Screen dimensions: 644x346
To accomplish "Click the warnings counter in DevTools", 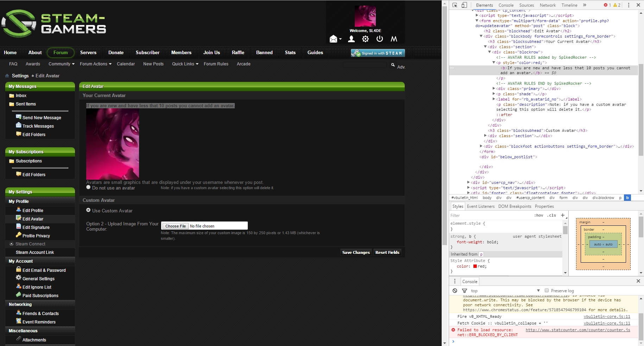I will click(x=617, y=5).
